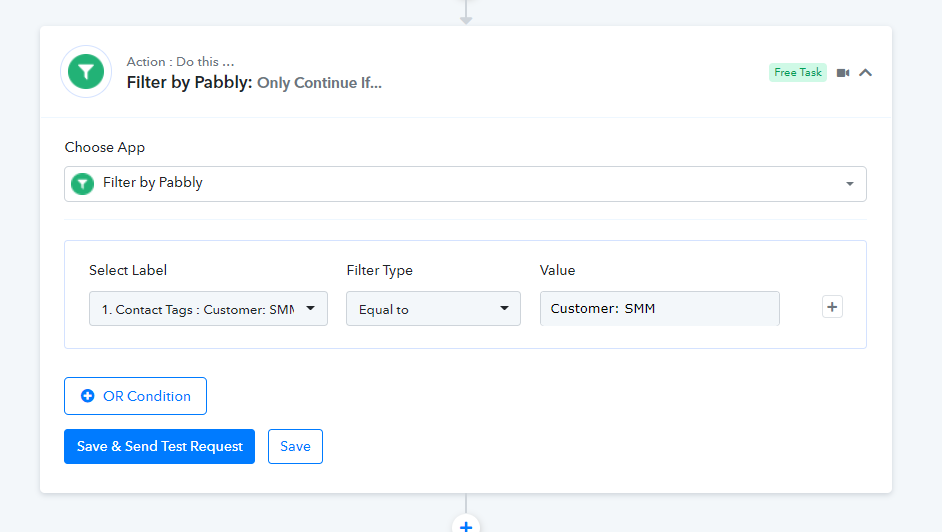Click the small funnel icon in the Choose App field
The height and width of the screenshot is (532, 942).
tap(82, 184)
